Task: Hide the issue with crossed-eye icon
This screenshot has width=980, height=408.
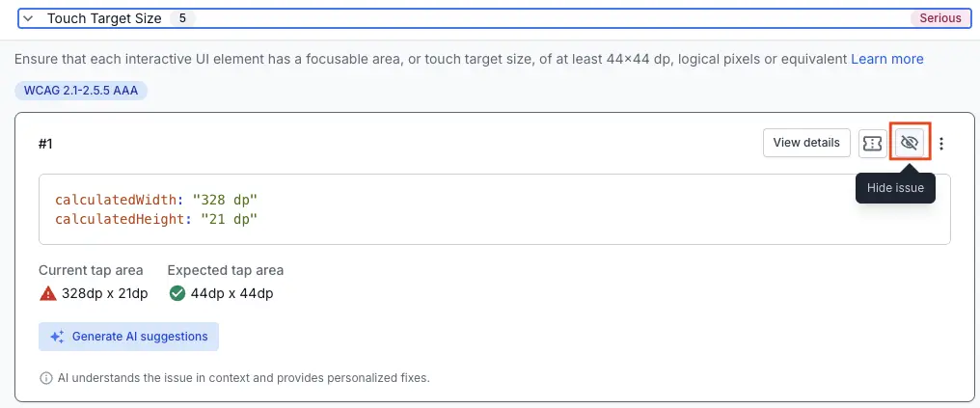Action: pos(908,144)
